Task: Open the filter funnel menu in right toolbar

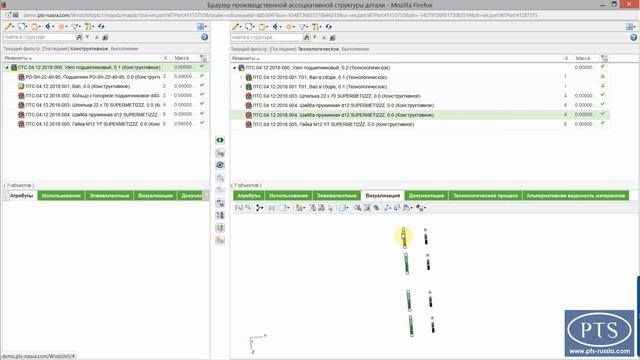Action: point(303,27)
